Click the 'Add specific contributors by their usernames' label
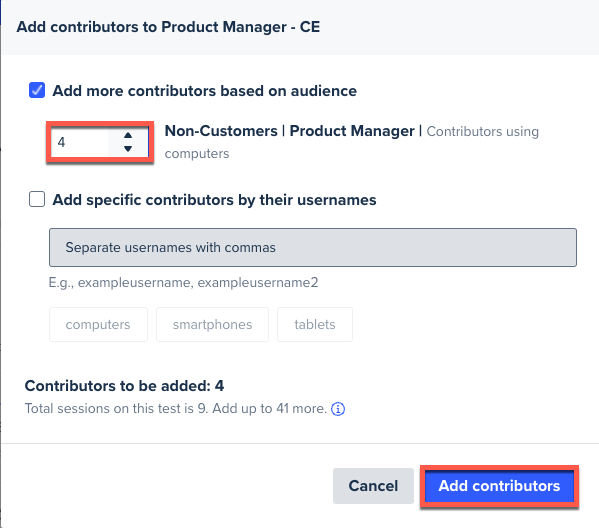Screen dimensions: 599x528 [214, 200]
